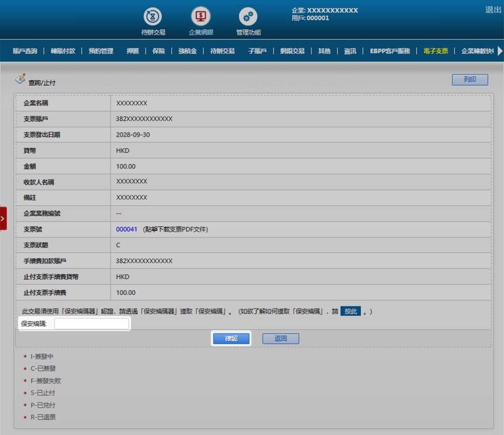
Task: Open the 待辦交易 hourglass icon
Action: click(153, 17)
